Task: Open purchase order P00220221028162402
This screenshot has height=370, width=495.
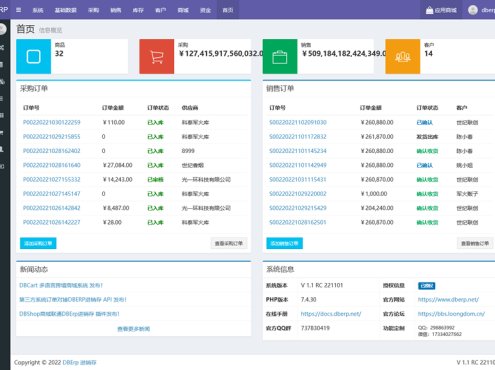Action: (x=52, y=151)
